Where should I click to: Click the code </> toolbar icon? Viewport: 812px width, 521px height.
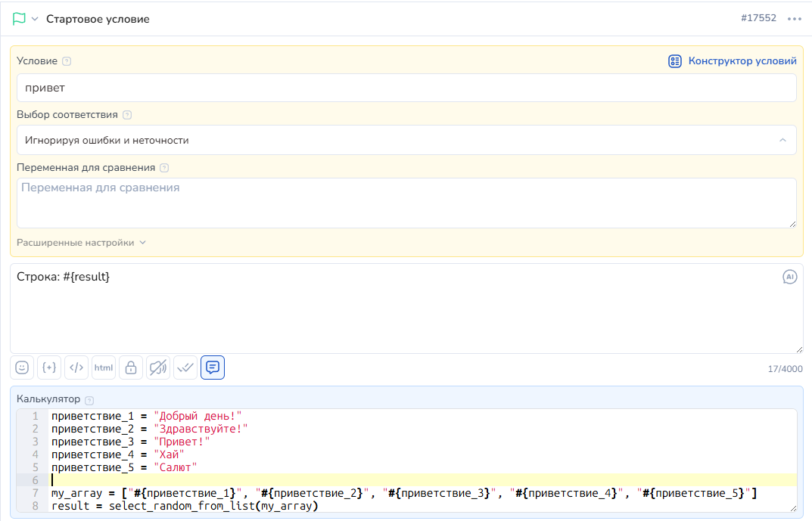point(76,367)
